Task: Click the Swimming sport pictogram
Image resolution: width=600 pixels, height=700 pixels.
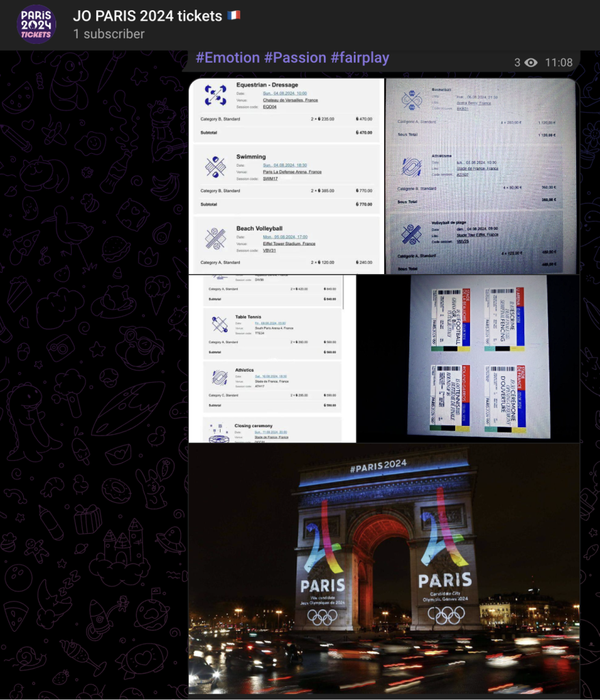Action: [x=215, y=166]
